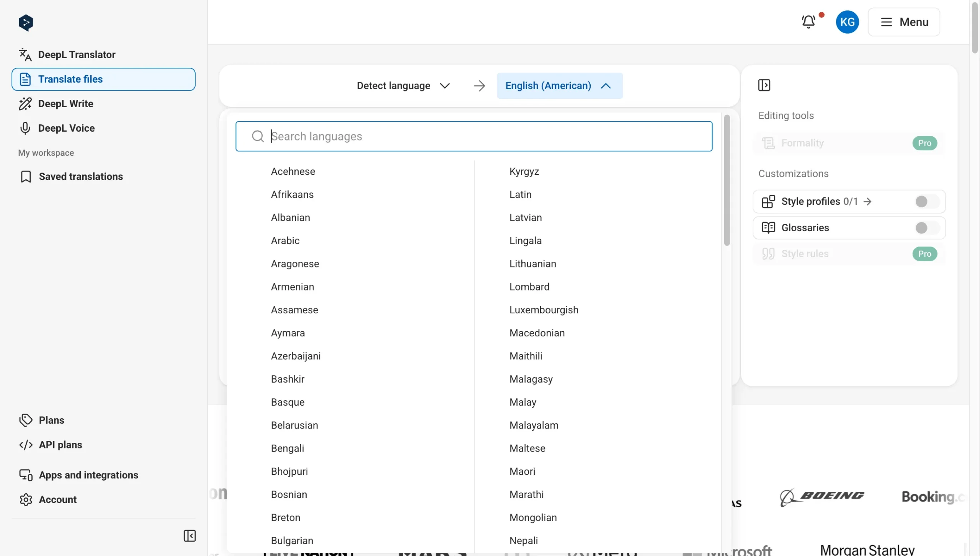Click the page vertical scrollbar
The image size is (980, 556).
pyautogui.click(x=975, y=28)
